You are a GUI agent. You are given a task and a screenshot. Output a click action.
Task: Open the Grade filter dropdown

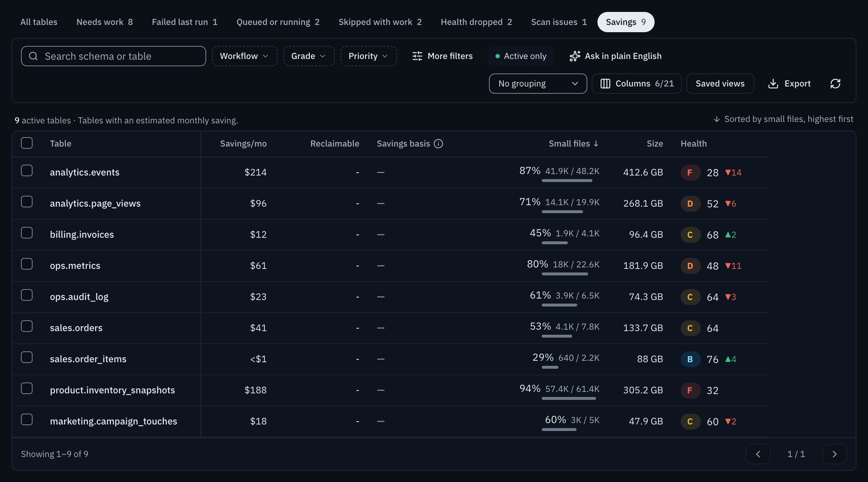pyautogui.click(x=309, y=56)
